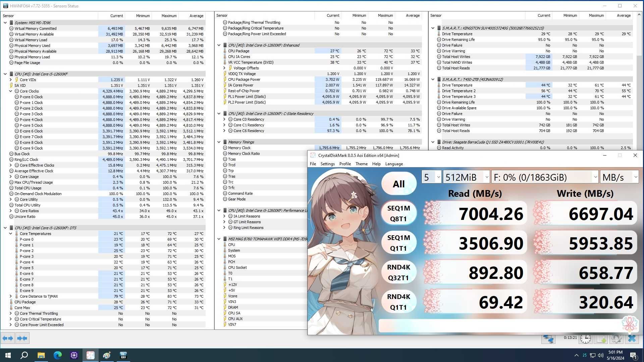Open the unit dropdown MB/s
Image resolution: width=644 pixels, height=362 pixels.
click(620, 177)
